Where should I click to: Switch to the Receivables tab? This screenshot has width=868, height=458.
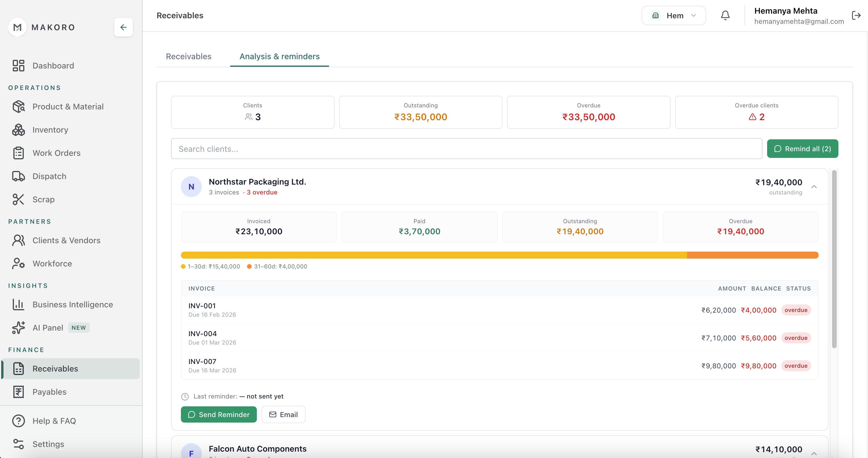pyautogui.click(x=188, y=56)
